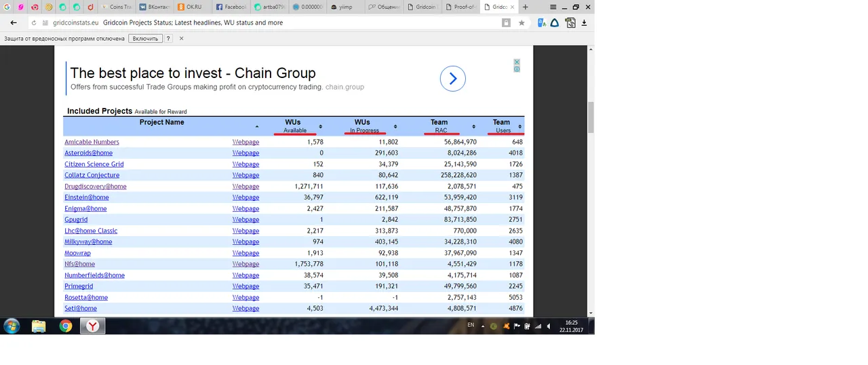Open the Einstein@home project link
The width and height of the screenshot is (868, 365).
tap(87, 197)
